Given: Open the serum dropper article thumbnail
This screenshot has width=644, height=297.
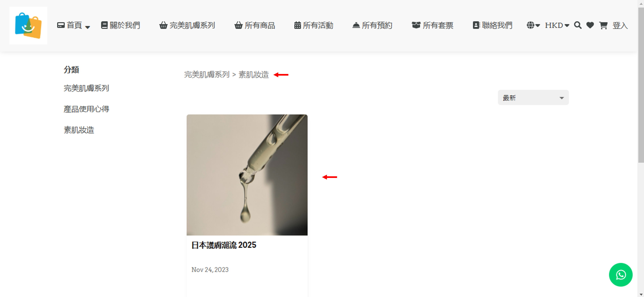Looking at the screenshot, I should pos(247,175).
